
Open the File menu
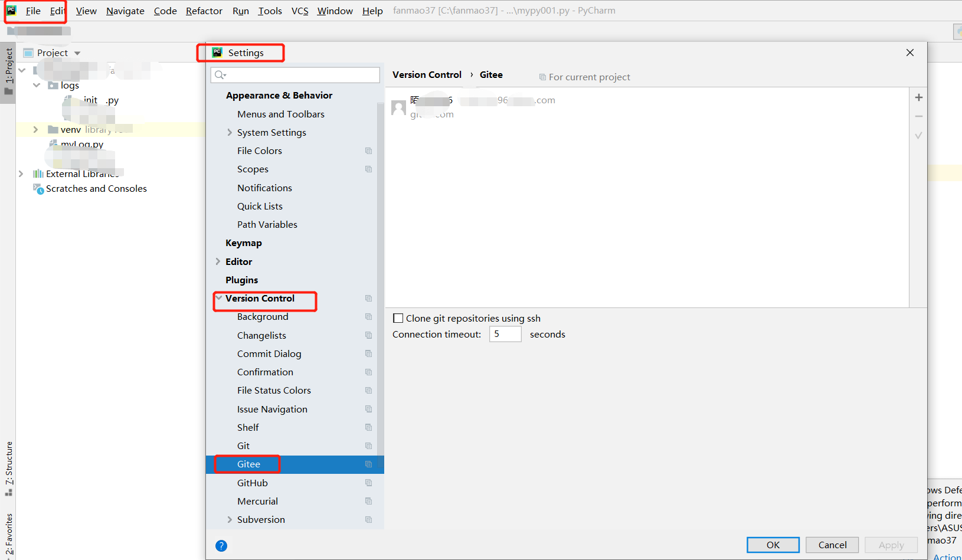click(33, 11)
